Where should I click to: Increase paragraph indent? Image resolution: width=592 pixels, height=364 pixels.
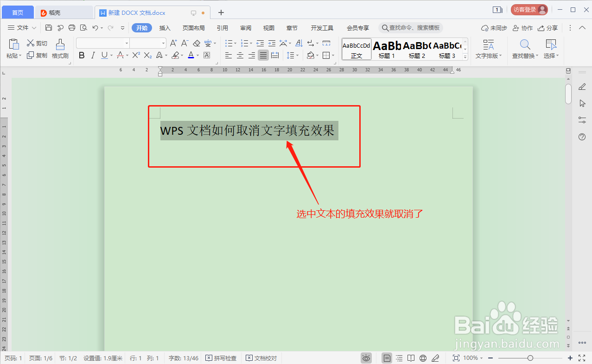(x=272, y=43)
